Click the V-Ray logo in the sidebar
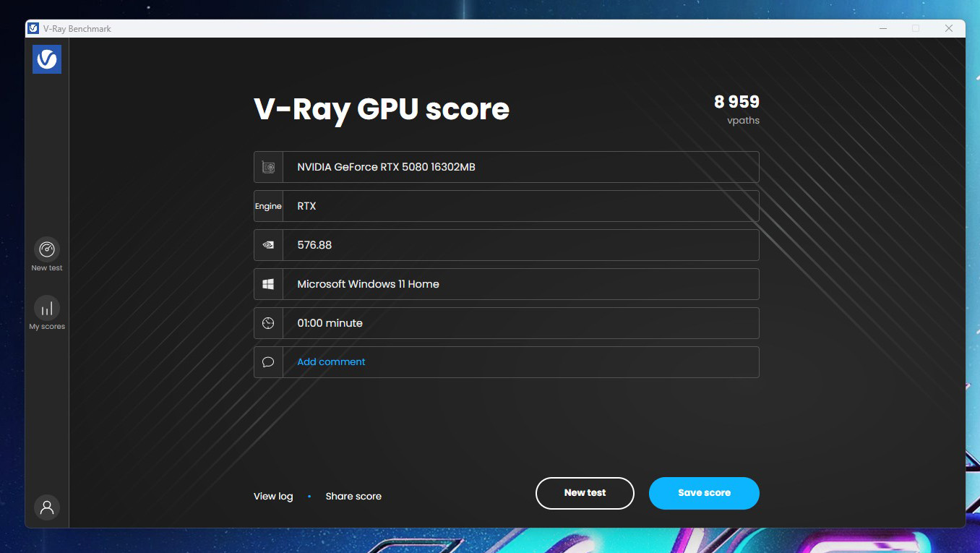Viewport: 980px width, 553px height. tap(47, 59)
